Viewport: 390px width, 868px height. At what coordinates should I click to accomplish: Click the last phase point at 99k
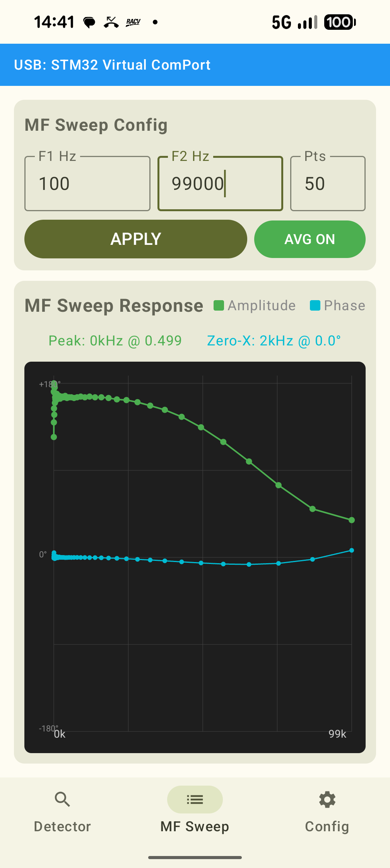click(x=352, y=550)
